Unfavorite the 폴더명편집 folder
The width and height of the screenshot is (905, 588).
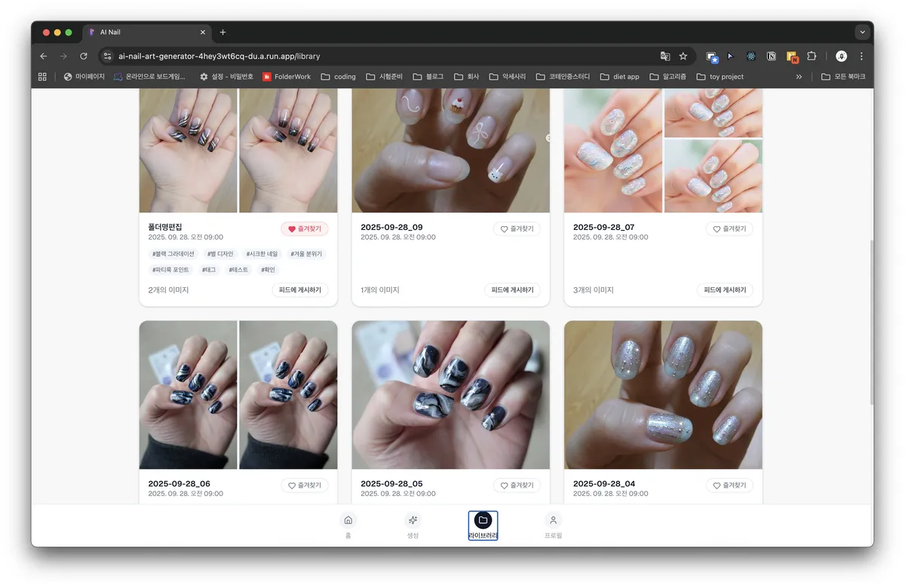tap(305, 228)
